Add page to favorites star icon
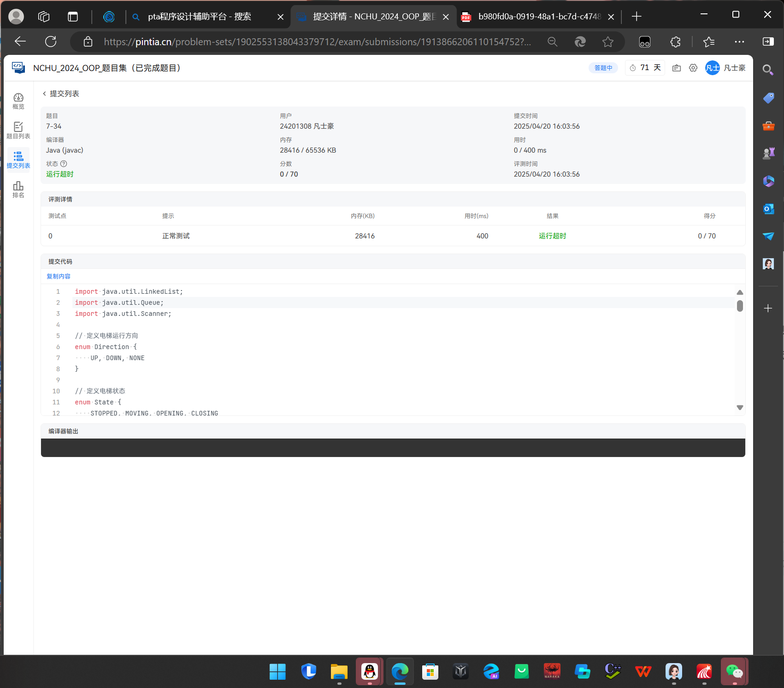This screenshot has height=688, width=784. [608, 42]
